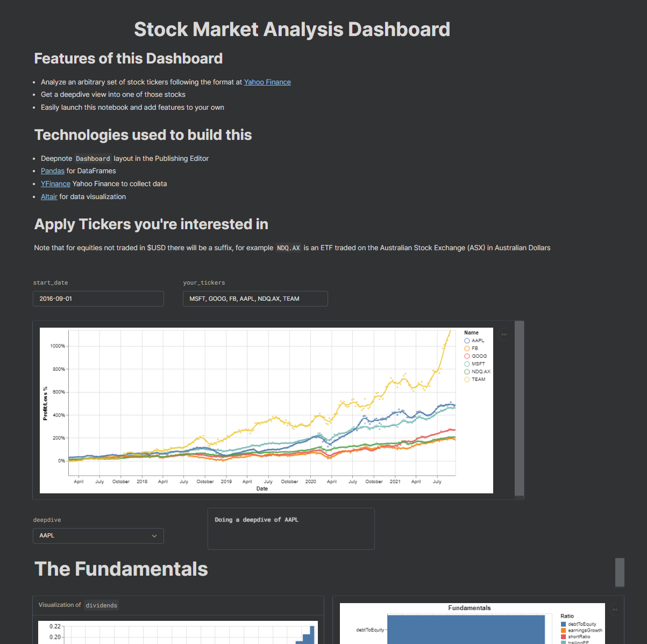Visit the Altair link
The image size is (647, 644).
tap(49, 197)
